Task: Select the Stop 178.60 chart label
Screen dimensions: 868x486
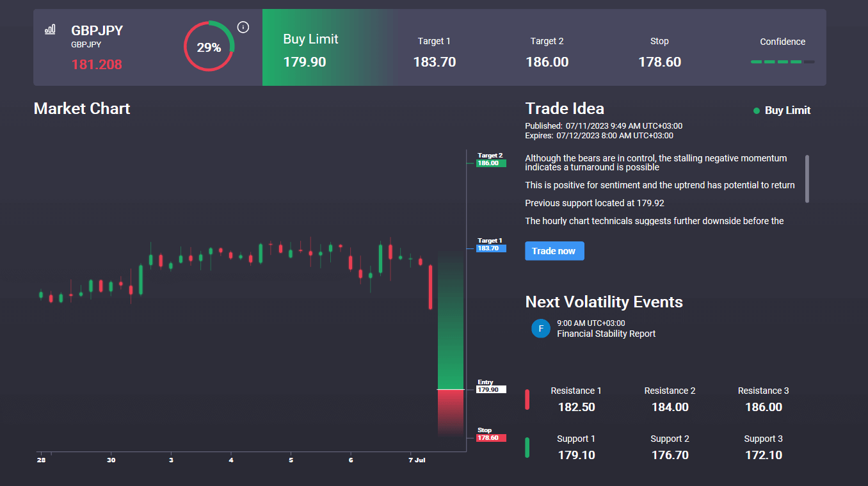Action: click(491, 434)
